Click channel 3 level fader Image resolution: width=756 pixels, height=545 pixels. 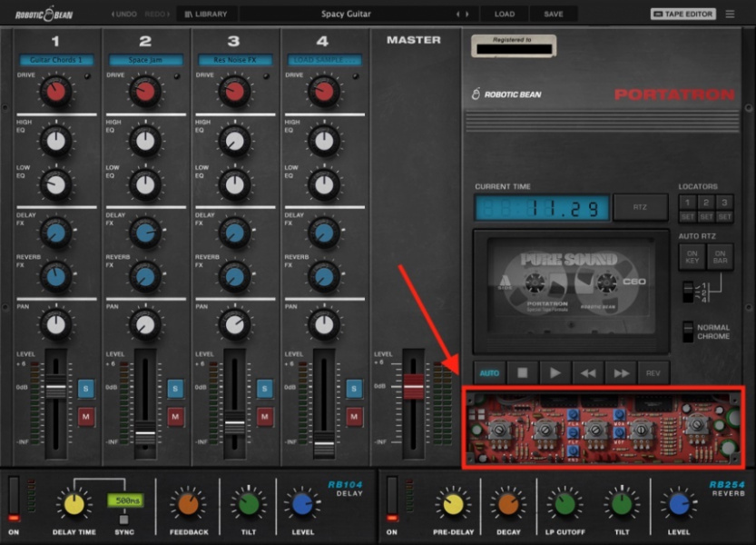(x=235, y=423)
